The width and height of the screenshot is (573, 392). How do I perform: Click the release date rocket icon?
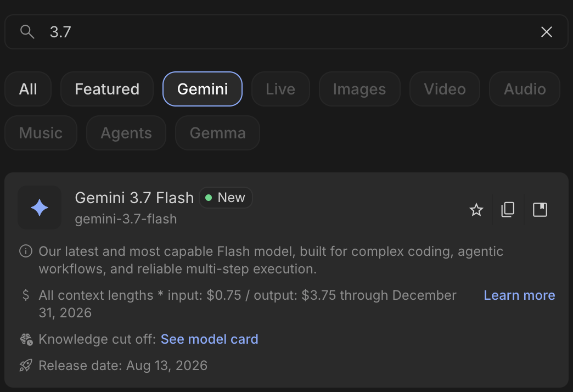(26, 365)
